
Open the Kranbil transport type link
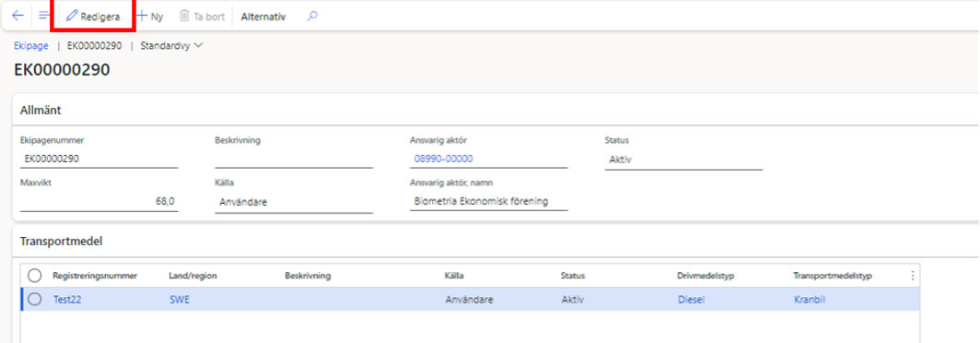[x=810, y=300]
